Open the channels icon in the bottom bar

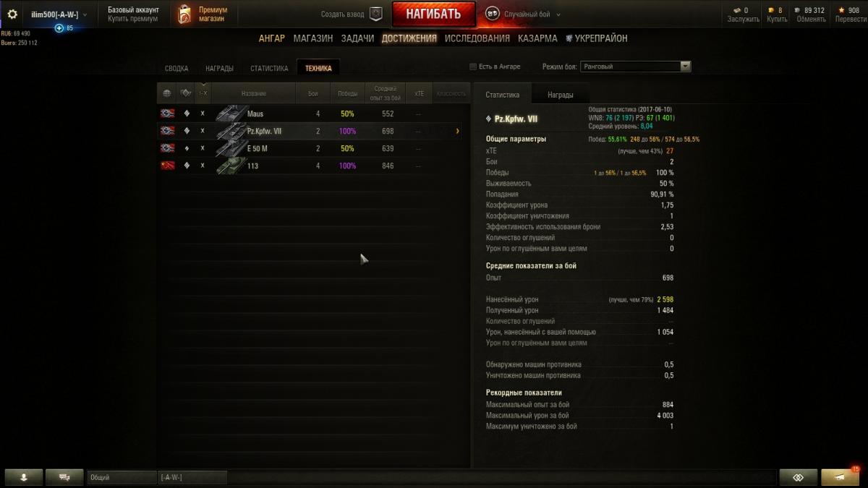pyautogui.click(x=64, y=477)
